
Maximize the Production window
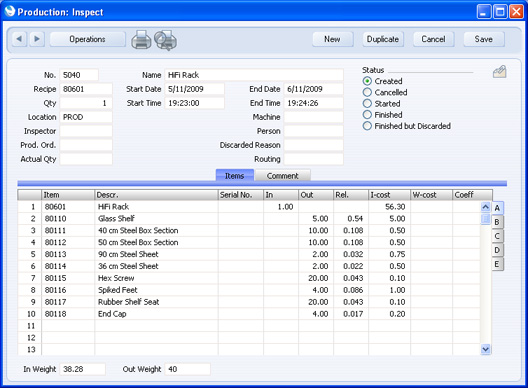pyautogui.click(x=500, y=12)
